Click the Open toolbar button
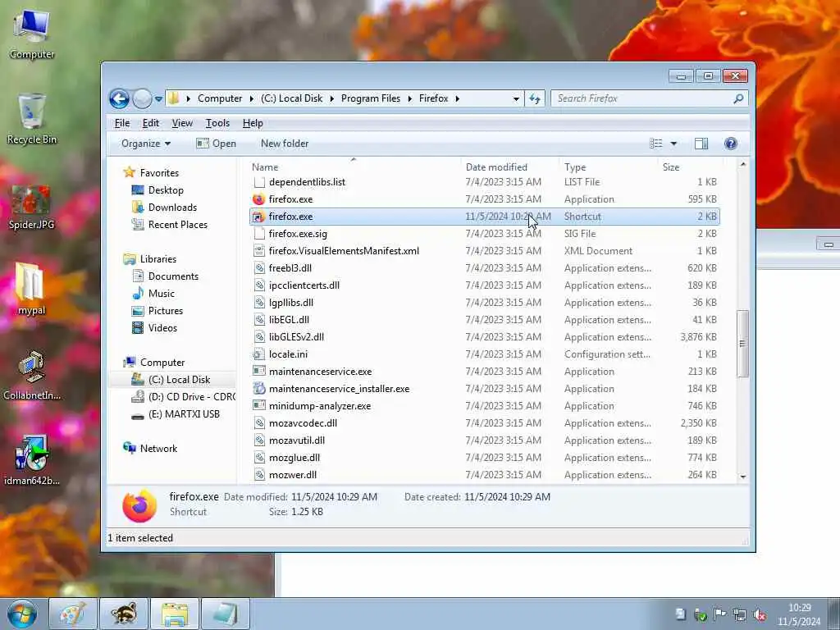840x630 pixels. (216, 144)
